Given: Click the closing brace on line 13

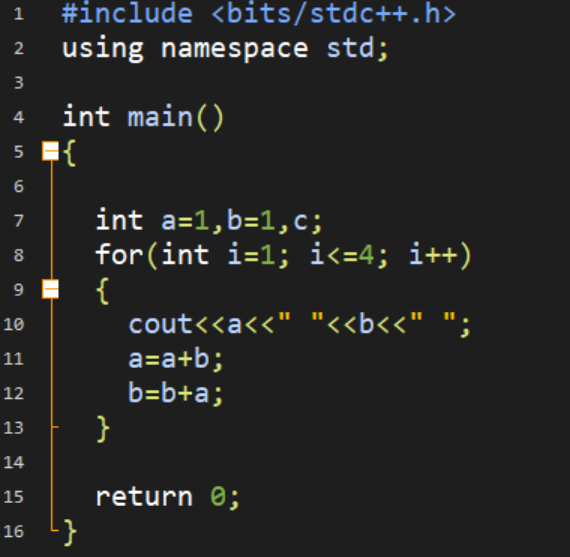Looking at the screenshot, I should (103, 429).
